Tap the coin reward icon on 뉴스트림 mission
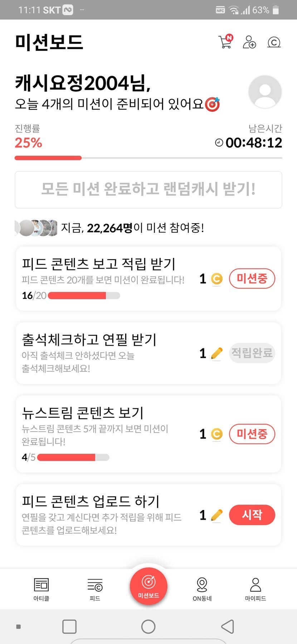Screen dimensions: 297x644 [x=216, y=434]
